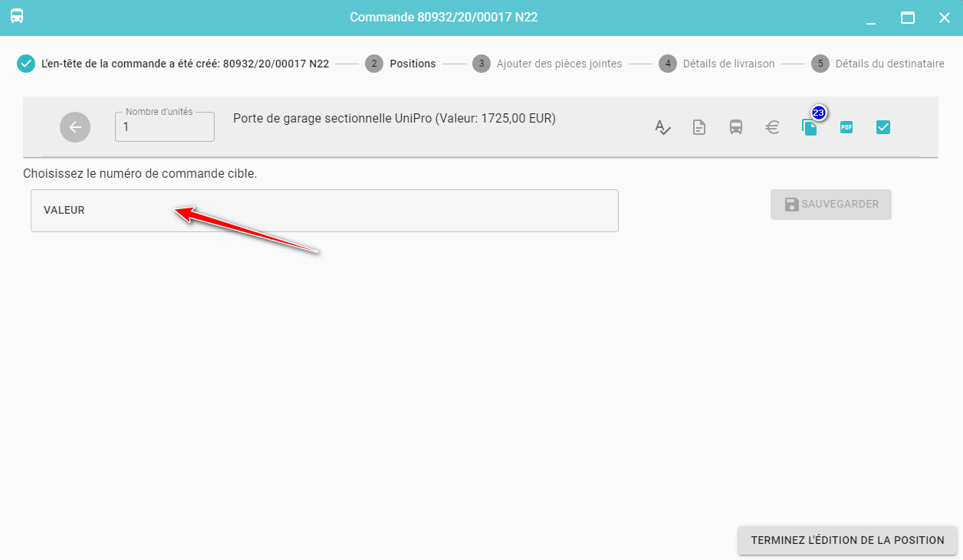Click TERMINEZ L'ÉDITION DE LA POSITION button
The image size is (963, 560).
click(847, 540)
